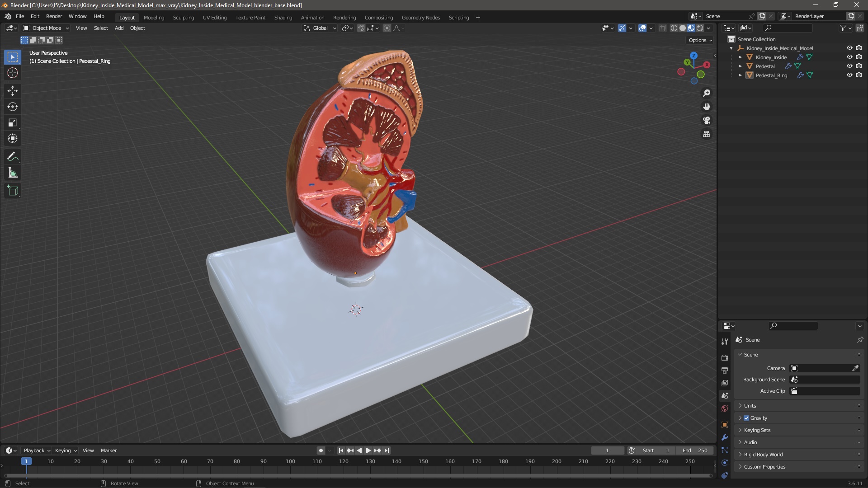Image resolution: width=868 pixels, height=488 pixels.
Task: Switch perspective/orthographic grid icon
Action: coord(707,134)
